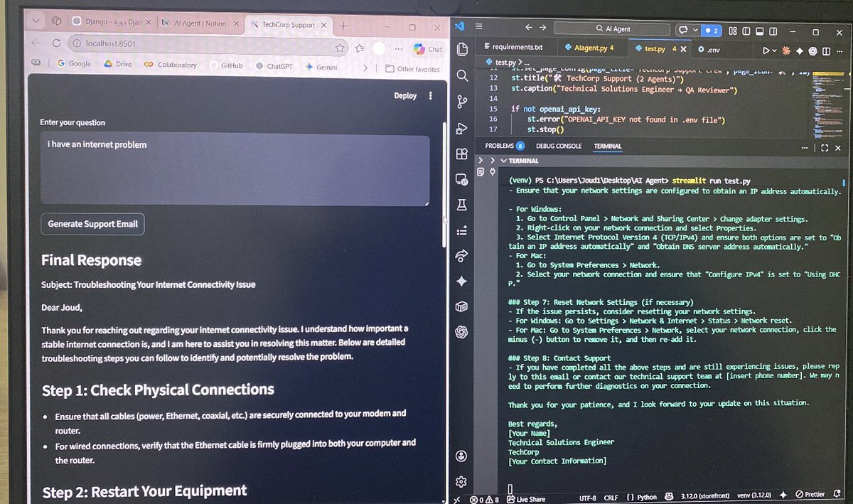The height and width of the screenshot is (504, 853).
Task: Open browser favorites list icon
Action: [360, 48]
